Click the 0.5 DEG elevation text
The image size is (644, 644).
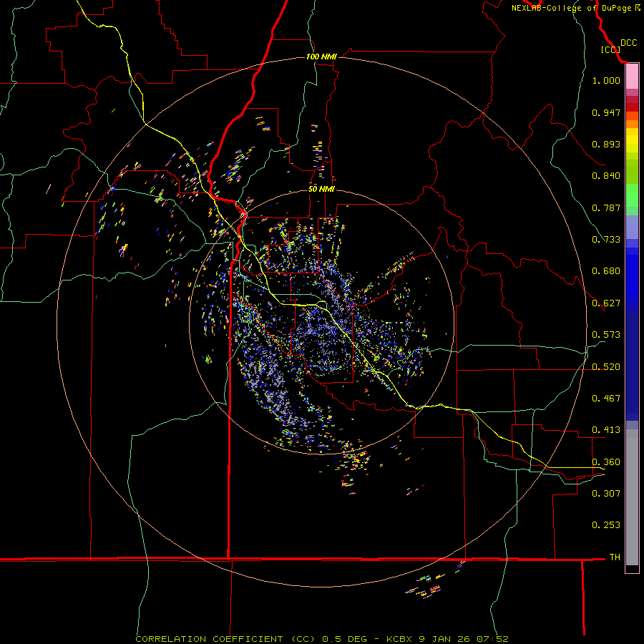[344, 639]
